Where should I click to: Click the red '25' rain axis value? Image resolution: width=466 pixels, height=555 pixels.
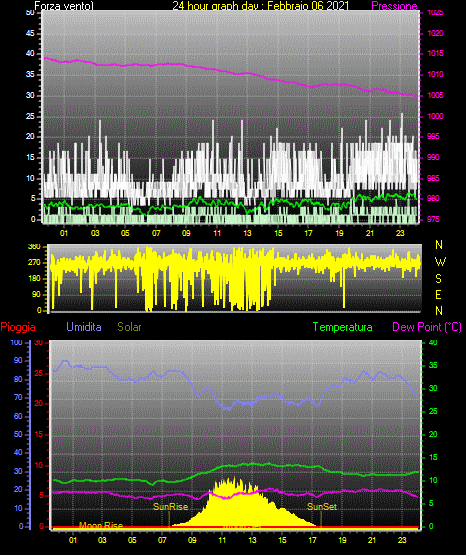click(39, 373)
